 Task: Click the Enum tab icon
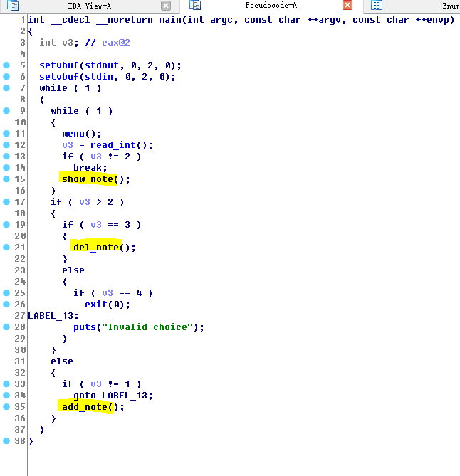(x=377, y=5)
